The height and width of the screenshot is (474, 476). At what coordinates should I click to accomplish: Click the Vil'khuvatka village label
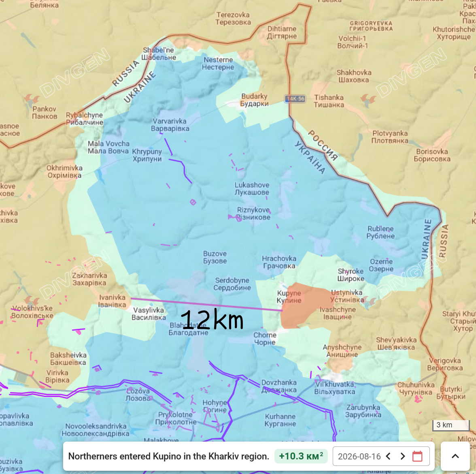334,388
